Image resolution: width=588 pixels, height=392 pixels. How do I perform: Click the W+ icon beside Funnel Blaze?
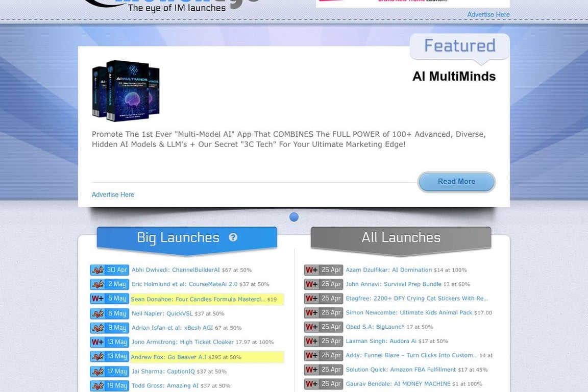pos(312,356)
